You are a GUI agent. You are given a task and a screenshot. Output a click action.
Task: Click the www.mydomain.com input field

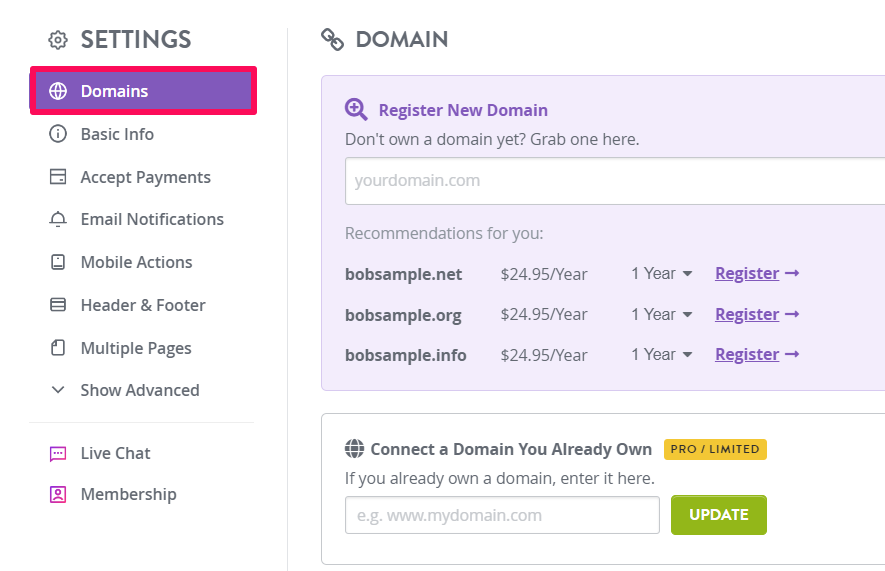click(502, 515)
